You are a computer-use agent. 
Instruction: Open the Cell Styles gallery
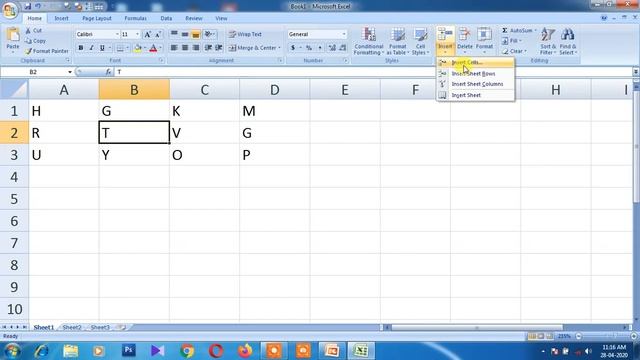420,41
